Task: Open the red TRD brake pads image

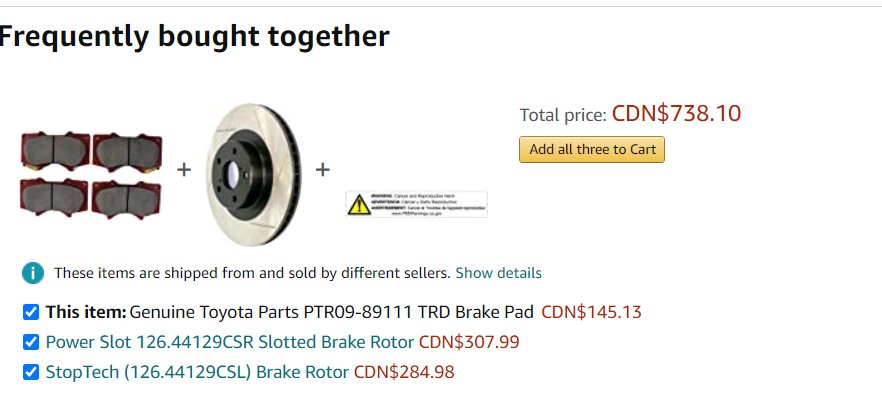Action: [x=91, y=174]
